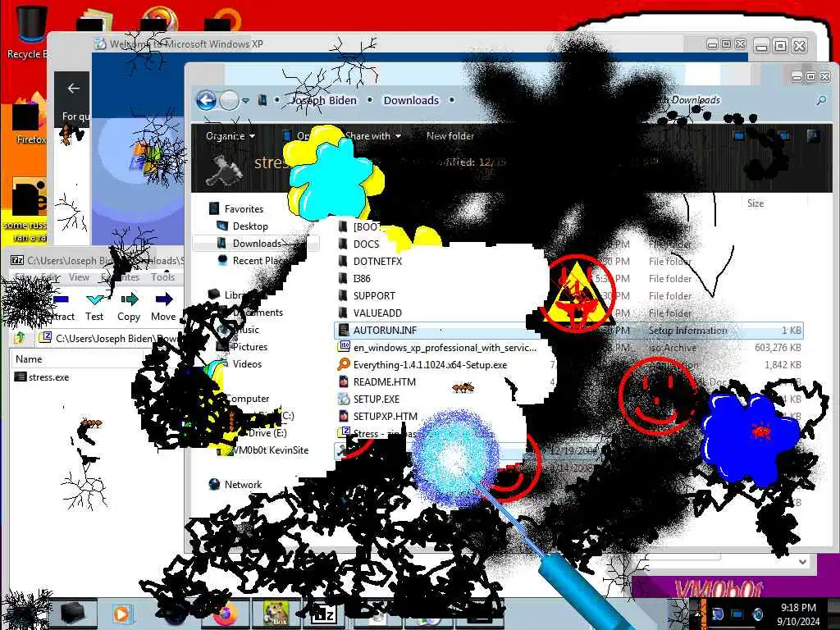Click the Move button in 7-Zip toolbar
The width and height of the screenshot is (840, 630).
tap(163, 307)
